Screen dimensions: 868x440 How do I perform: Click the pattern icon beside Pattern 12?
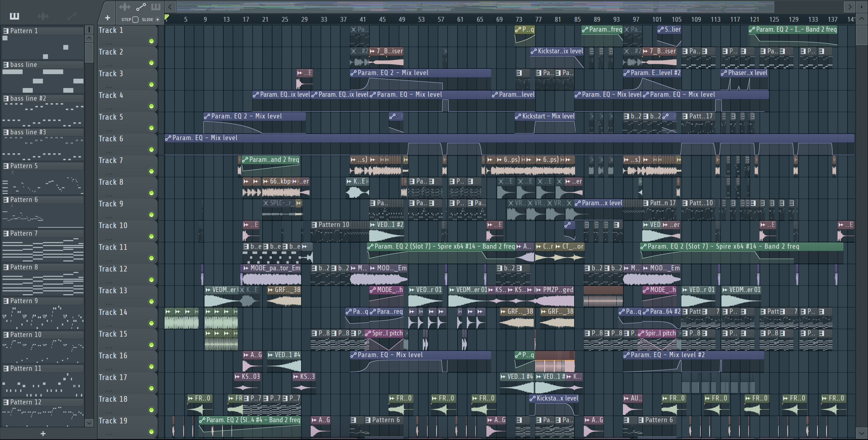tap(6, 402)
